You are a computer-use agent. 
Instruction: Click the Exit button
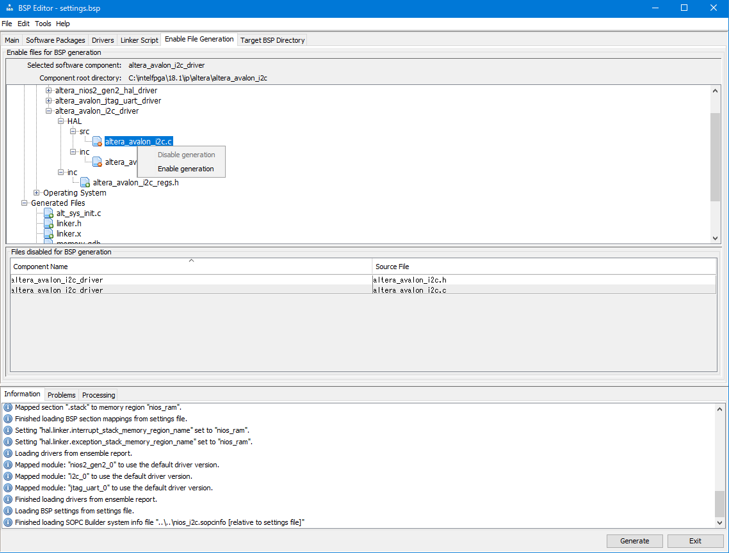[x=695, y=541]
